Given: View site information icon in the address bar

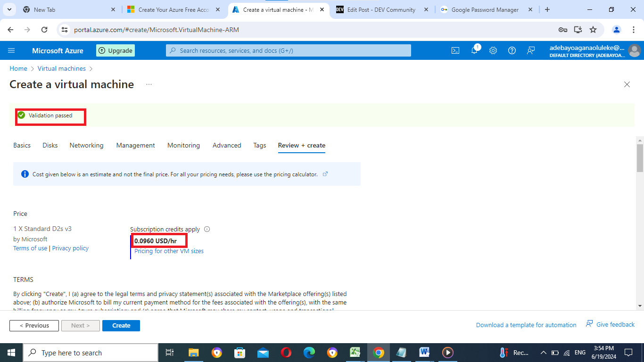Looking at the screenshot, I should (65, 30).
